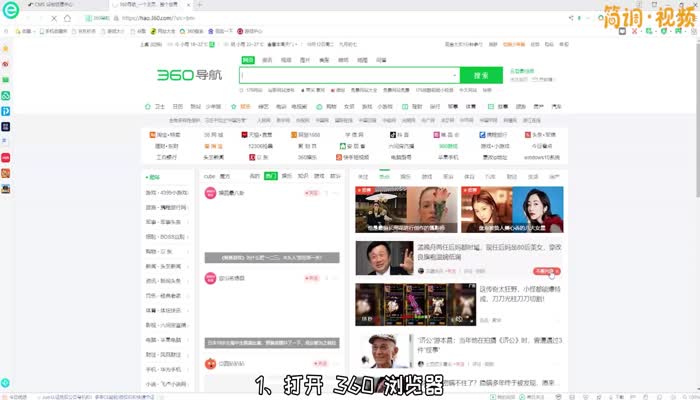Click the red 不感兴趣 pill button

pyautogui.click(x=546, y=271)
